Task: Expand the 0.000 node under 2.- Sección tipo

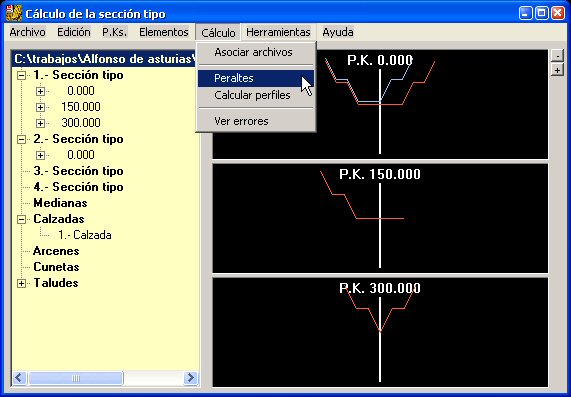Action: pyautogui.click(x=40, y=156)
